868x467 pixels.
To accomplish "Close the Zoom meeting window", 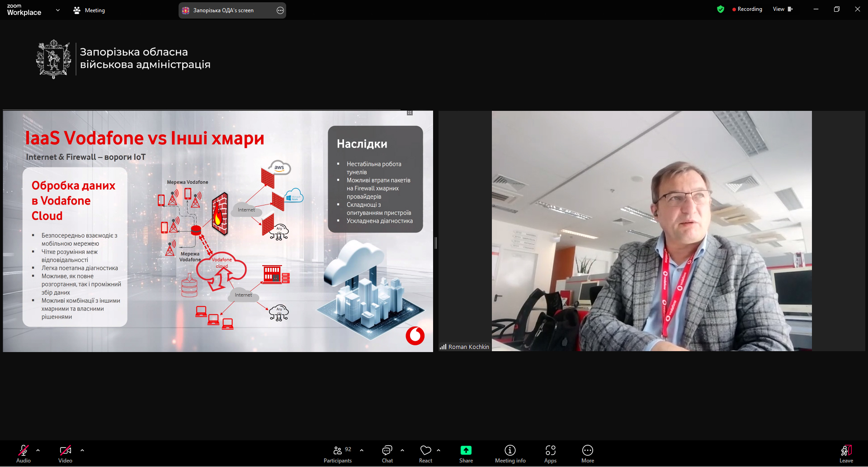I will point(858,9).
